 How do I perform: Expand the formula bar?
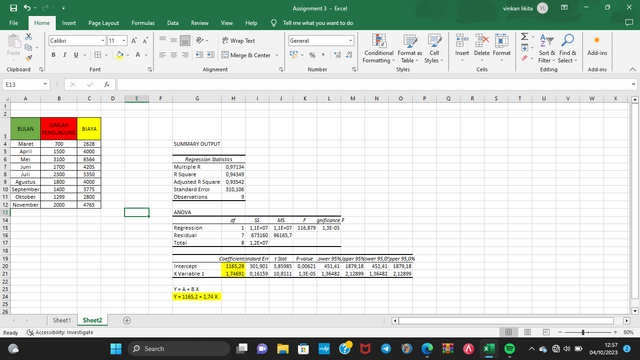coord(633,84)
